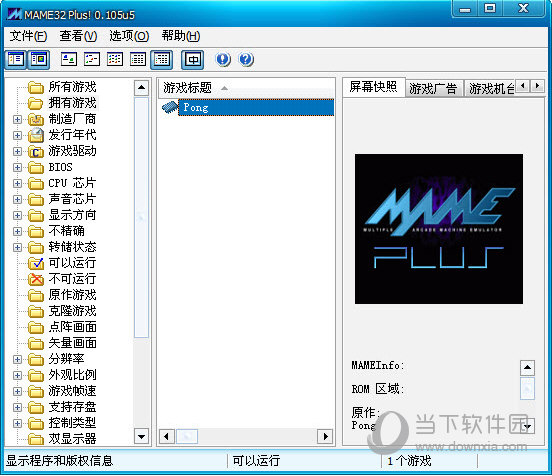Click the 发行年代 calendar folder icon
Viewport: 552px width, 476px height.
click(36, 135)
